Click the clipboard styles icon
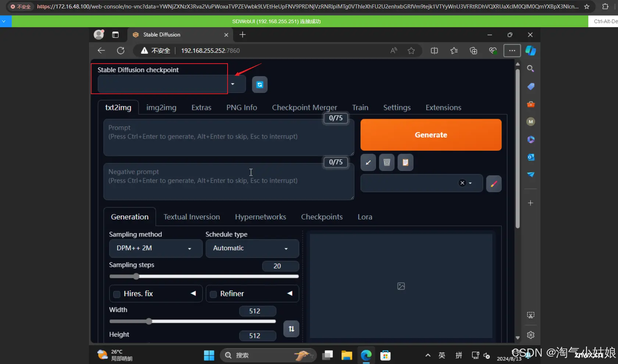The height and width of the screenshot is (364, 618). (406, 163)
